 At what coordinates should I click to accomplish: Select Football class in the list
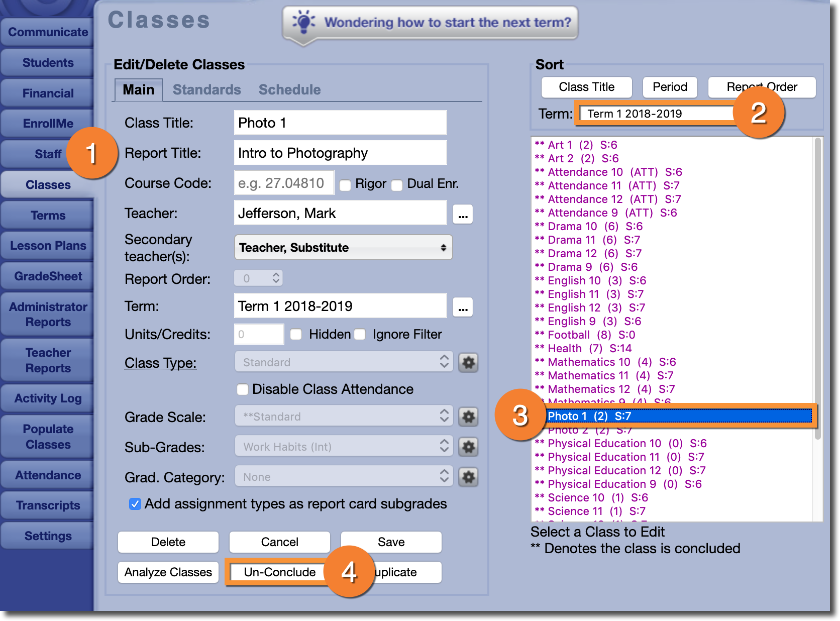568,335
